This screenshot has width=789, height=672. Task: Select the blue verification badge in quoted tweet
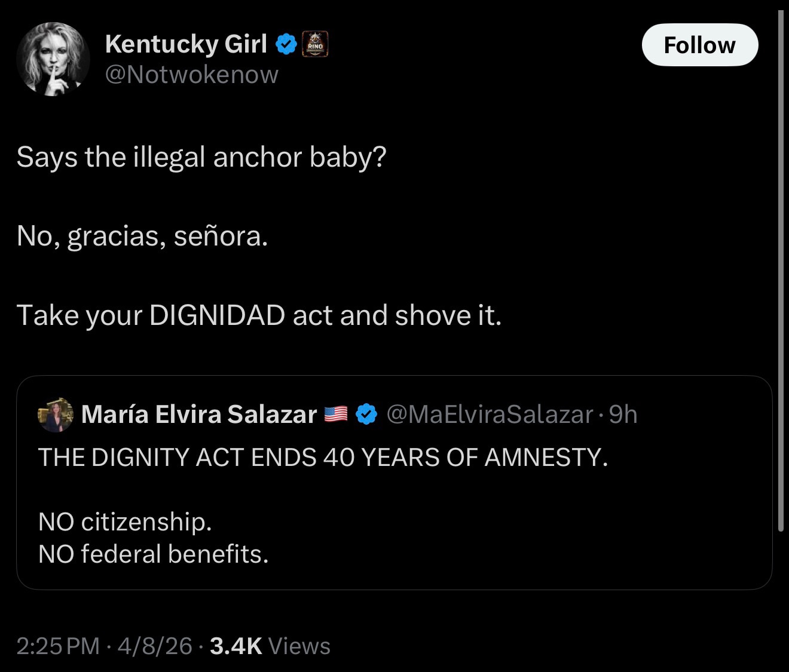366,413
